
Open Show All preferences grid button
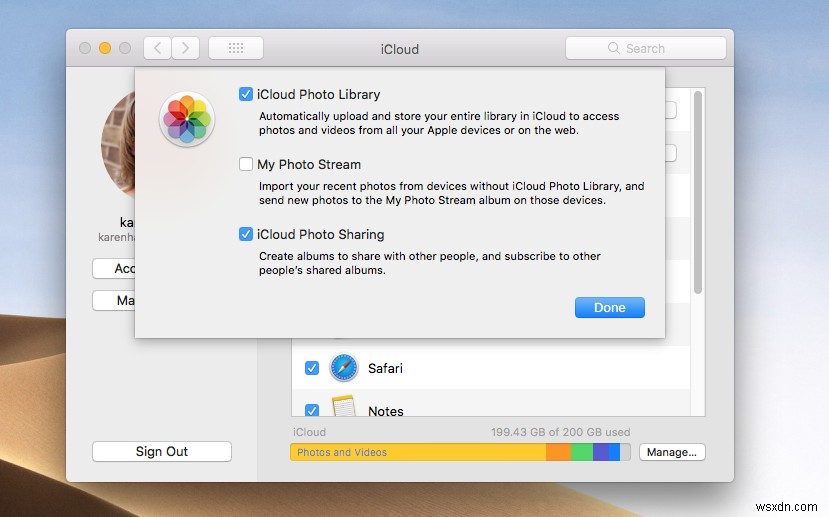point(236,48)
